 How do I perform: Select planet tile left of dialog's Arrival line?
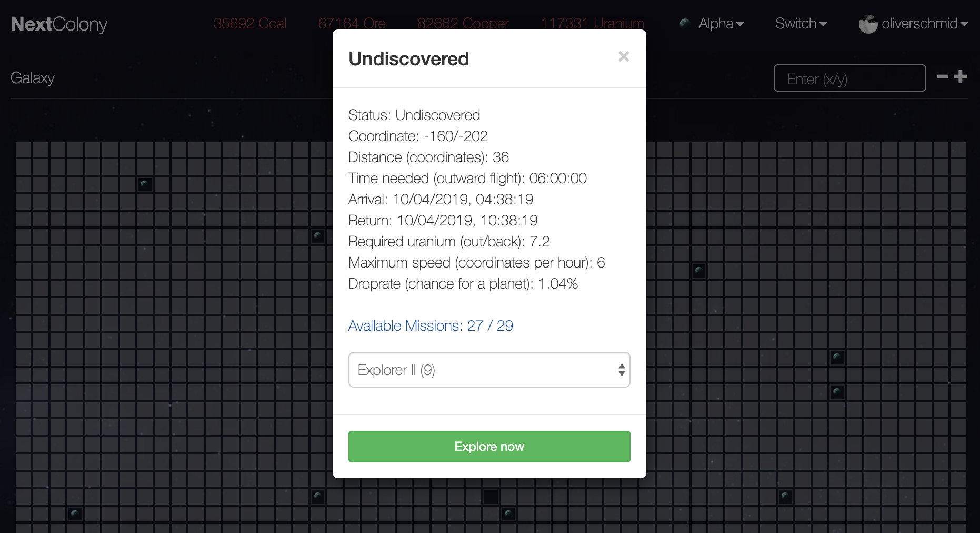[318, 236]
